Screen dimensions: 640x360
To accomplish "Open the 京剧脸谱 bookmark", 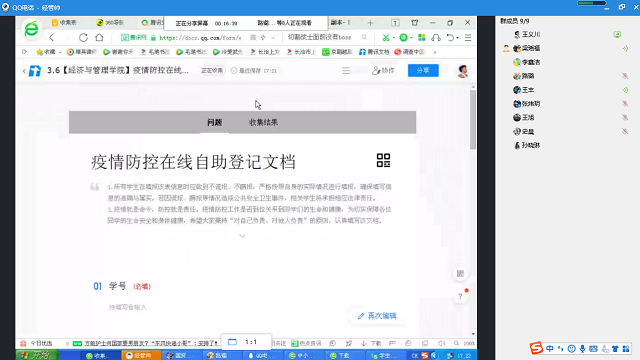I will 338,52.
